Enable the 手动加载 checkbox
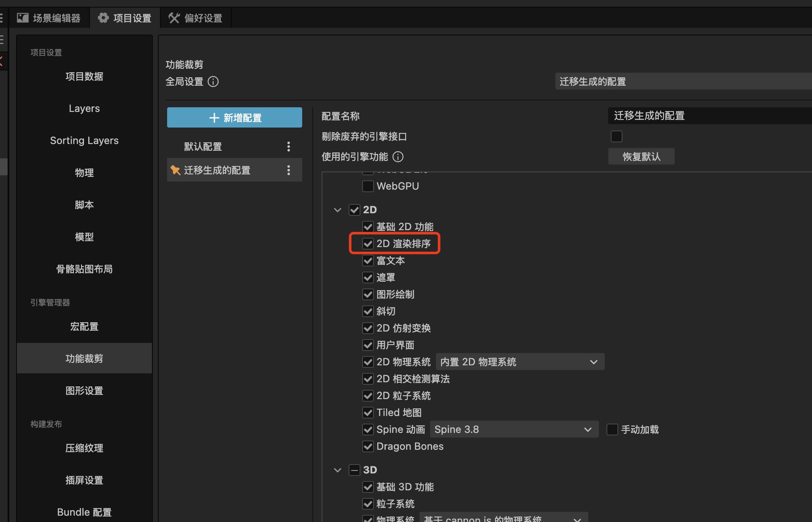 [x=612, y=430]
